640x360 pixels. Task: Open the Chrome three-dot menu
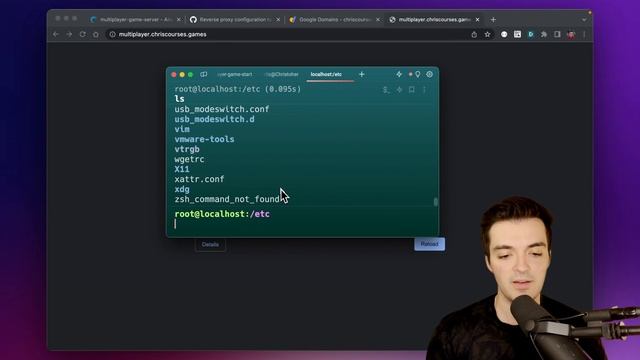pyautogui.click(x=584, y=35)
